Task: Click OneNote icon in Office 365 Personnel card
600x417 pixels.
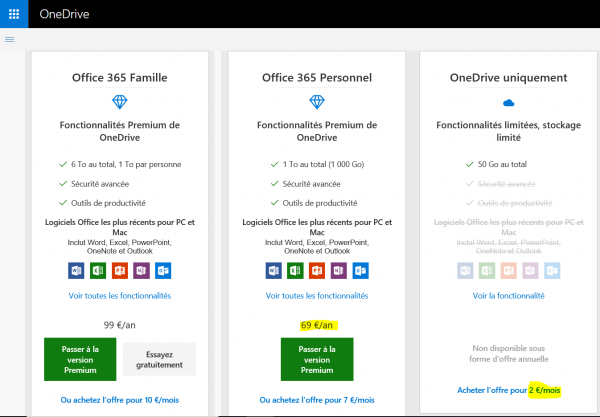Action: point(339,270)
